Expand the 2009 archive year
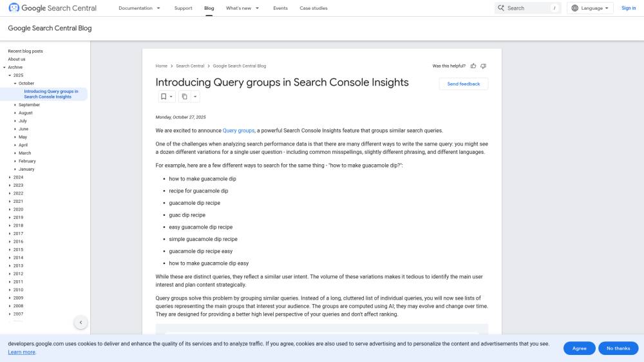Image resolution: width=644 pixels, height=362 pixels. coord(10,298)
